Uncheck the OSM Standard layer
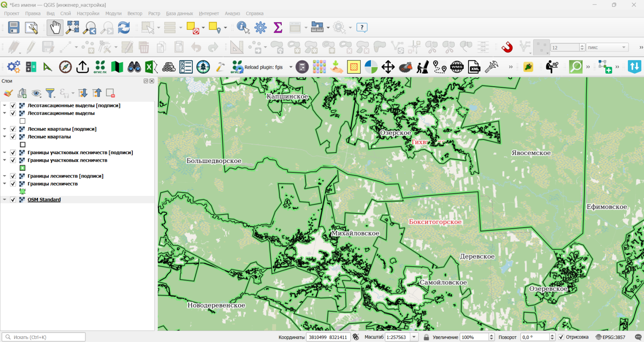Viewport: 644px width, 342px height. pyautogui.click(x=13, y=200)
